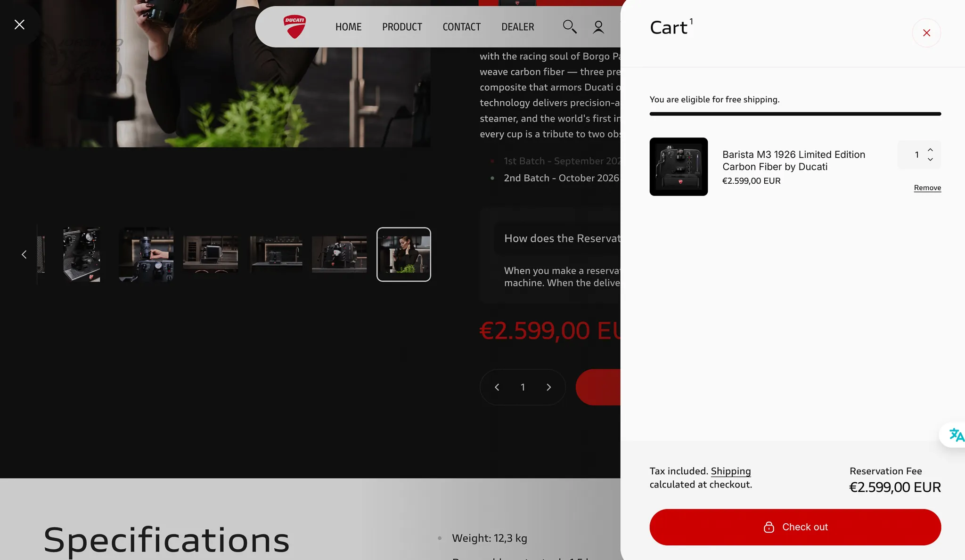Open the DEALER menu item
965x560 pixels.
[x=517, y=27]
